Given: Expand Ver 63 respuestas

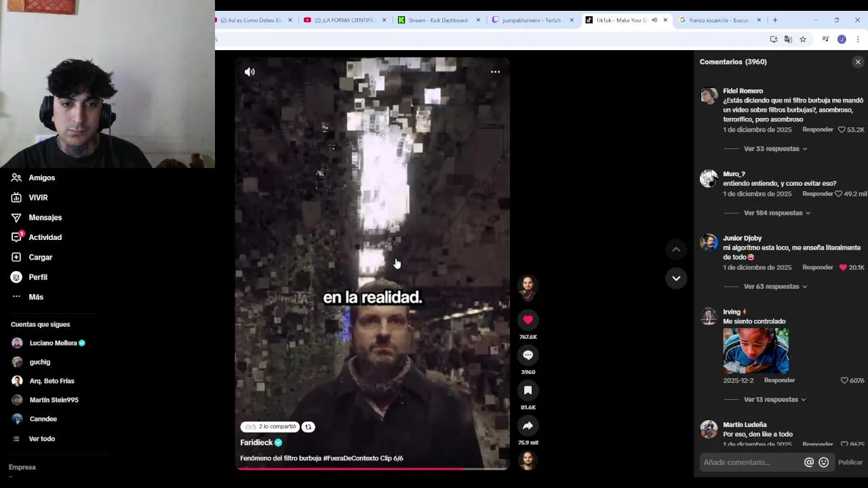Looking at the screenshot, I should (x=775, y=287).
